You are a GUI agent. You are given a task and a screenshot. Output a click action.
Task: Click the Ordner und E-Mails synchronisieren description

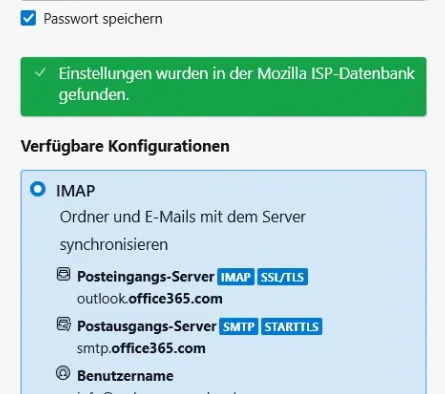click(183, 231)
